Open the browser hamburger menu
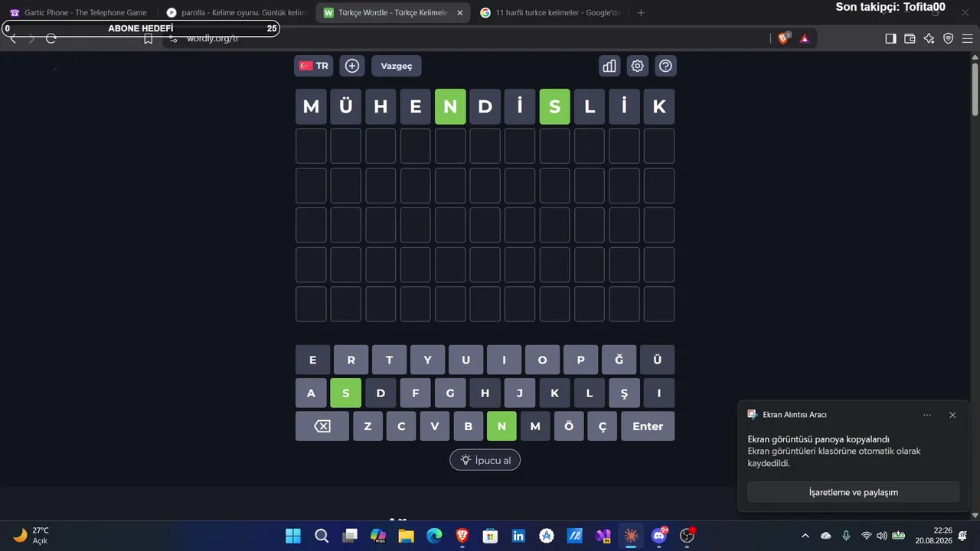This screenshot has height=551, width=980. [968, 38]
